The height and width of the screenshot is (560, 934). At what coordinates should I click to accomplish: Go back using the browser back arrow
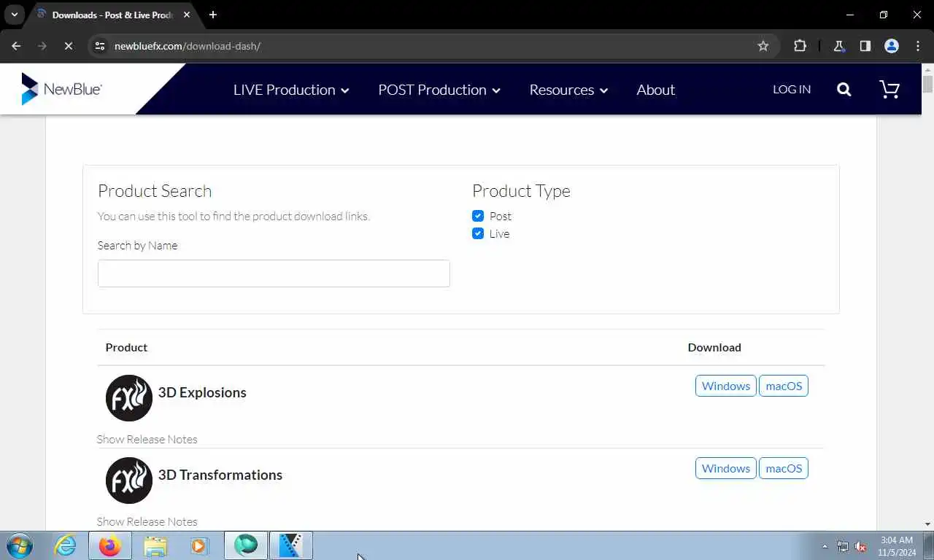tap(16, 46)
